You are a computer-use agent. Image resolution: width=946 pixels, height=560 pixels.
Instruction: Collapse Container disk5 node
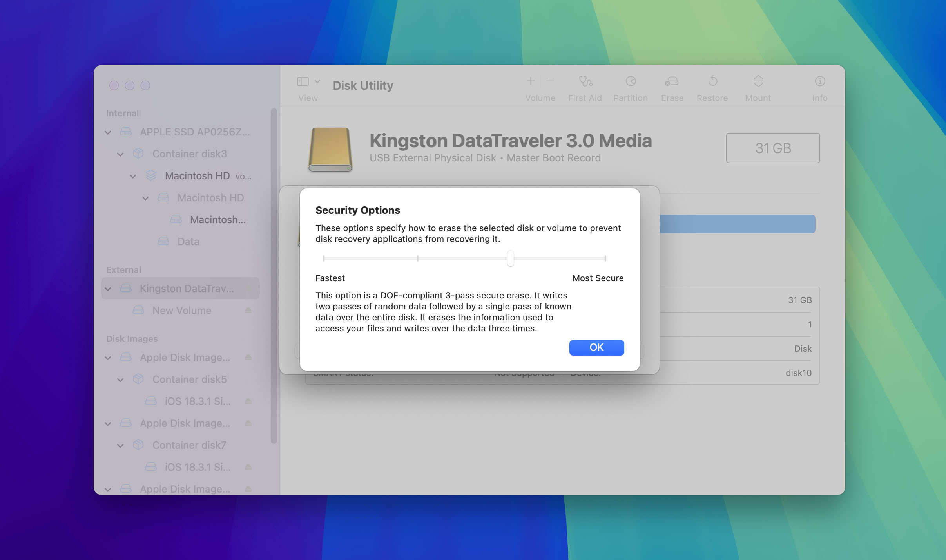(x=120, y=380)
